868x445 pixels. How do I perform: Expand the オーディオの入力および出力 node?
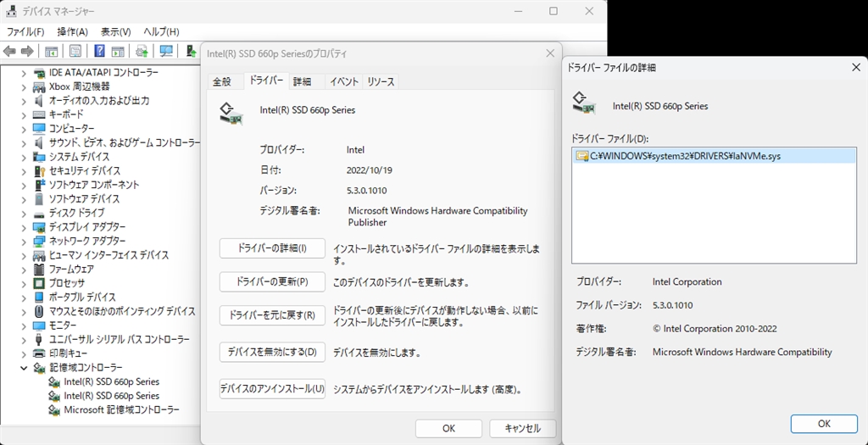pyautogui.click(x=24, y=101)
